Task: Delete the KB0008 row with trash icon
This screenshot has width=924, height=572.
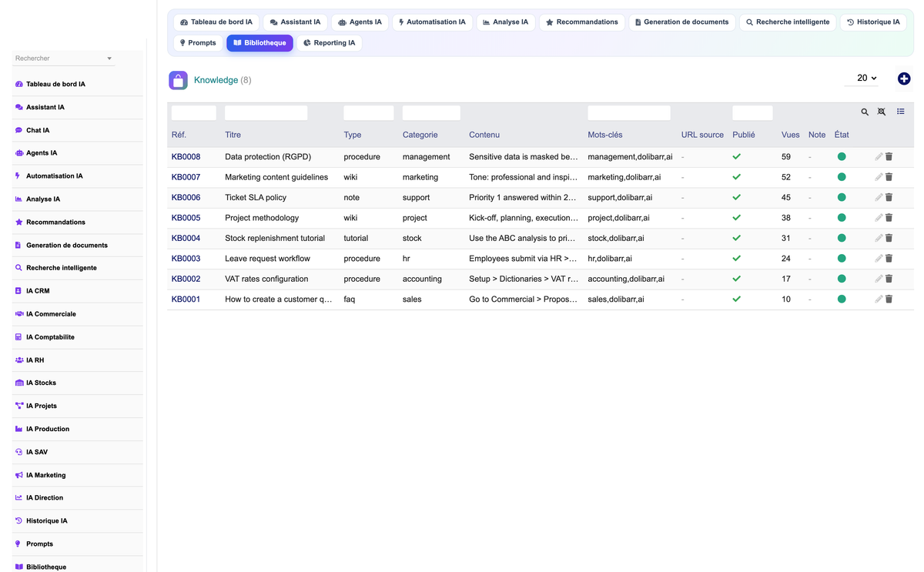Action: pyautogui.click(x=889, y=157)
